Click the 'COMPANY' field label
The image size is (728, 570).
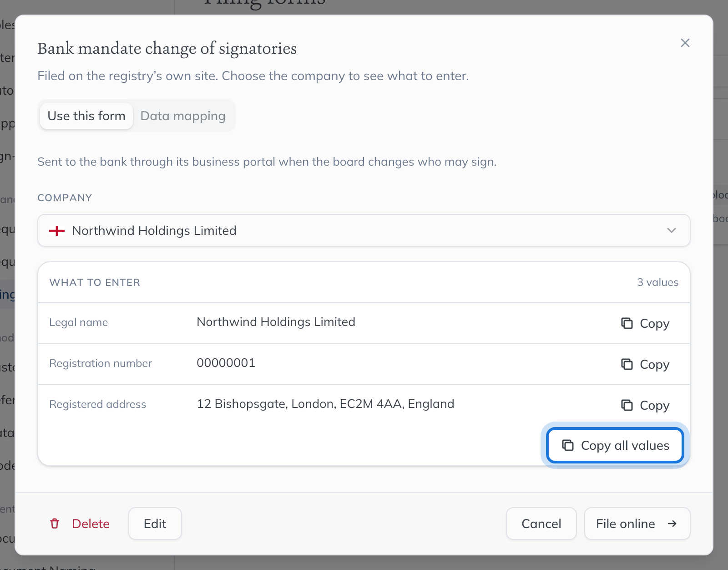[65, 198]
